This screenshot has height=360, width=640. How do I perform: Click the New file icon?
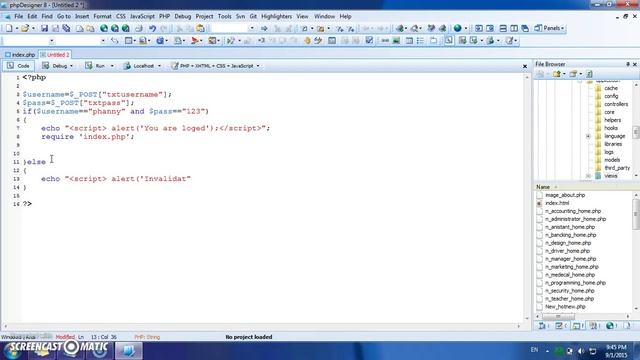point(9,28)
